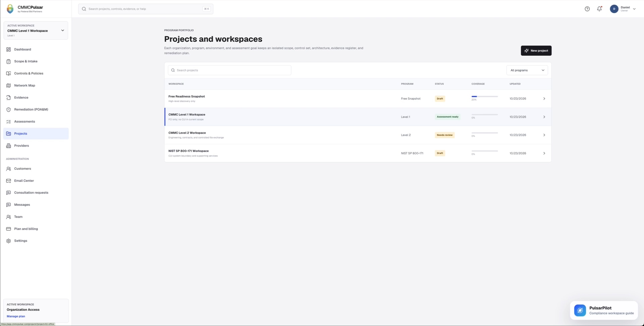This screenshot has width=644, height=326.
Task: Open Evidence section label
Action: click(21, 98)
